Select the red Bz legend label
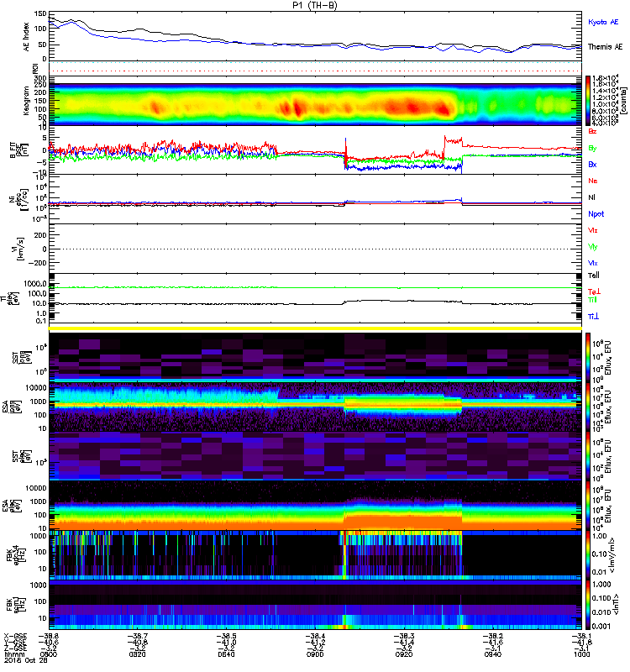Image resolution: width=630 pixels, height=672 pixels. tap(592, 131)
